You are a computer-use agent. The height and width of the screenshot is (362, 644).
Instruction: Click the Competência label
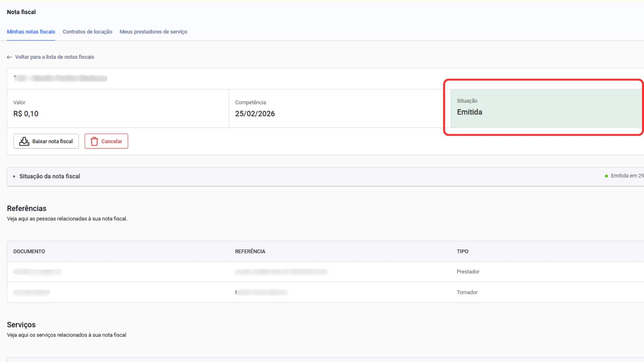point(251,102)
